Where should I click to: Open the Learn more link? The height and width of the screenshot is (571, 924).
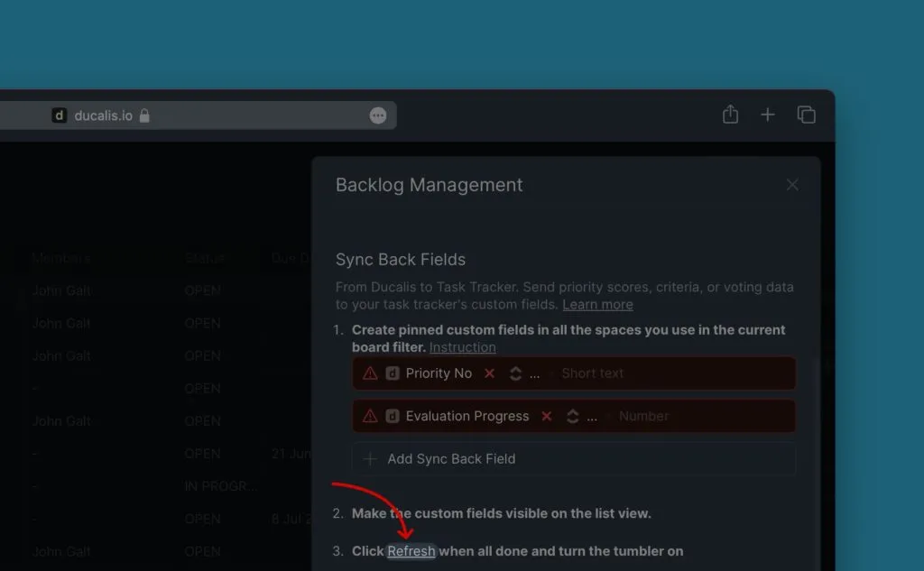tap(597, 304)
